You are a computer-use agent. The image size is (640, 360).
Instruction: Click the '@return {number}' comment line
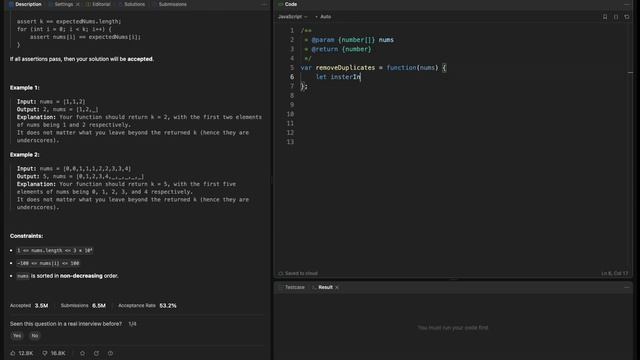338,49
